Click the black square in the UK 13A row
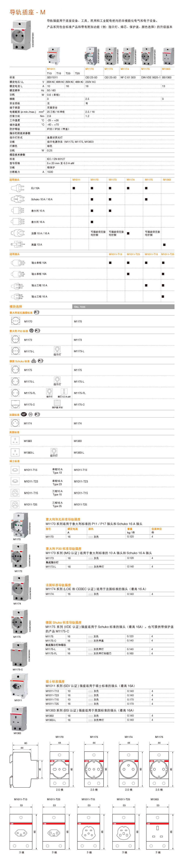 point(164,245)
